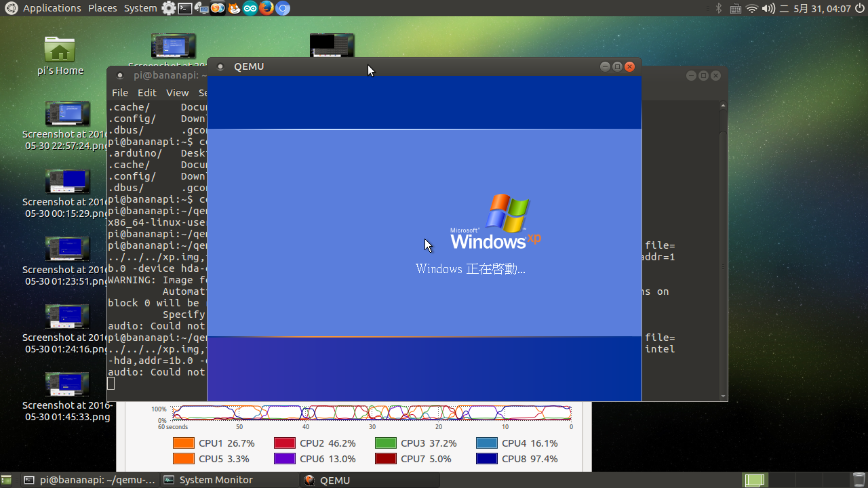
Task: Launch the terminal from the top panel
Action: [184, 8]
